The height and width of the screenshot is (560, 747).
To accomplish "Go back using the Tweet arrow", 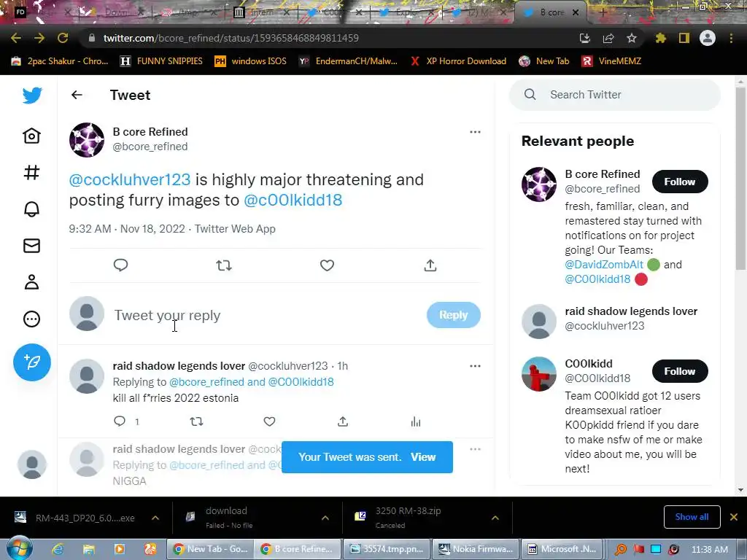I will coord(77,95).
